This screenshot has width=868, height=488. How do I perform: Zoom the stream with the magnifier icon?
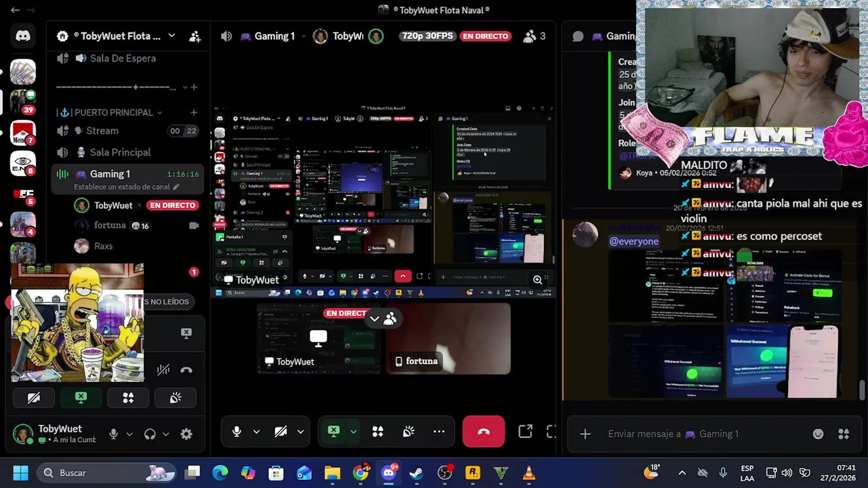[538, 279]
